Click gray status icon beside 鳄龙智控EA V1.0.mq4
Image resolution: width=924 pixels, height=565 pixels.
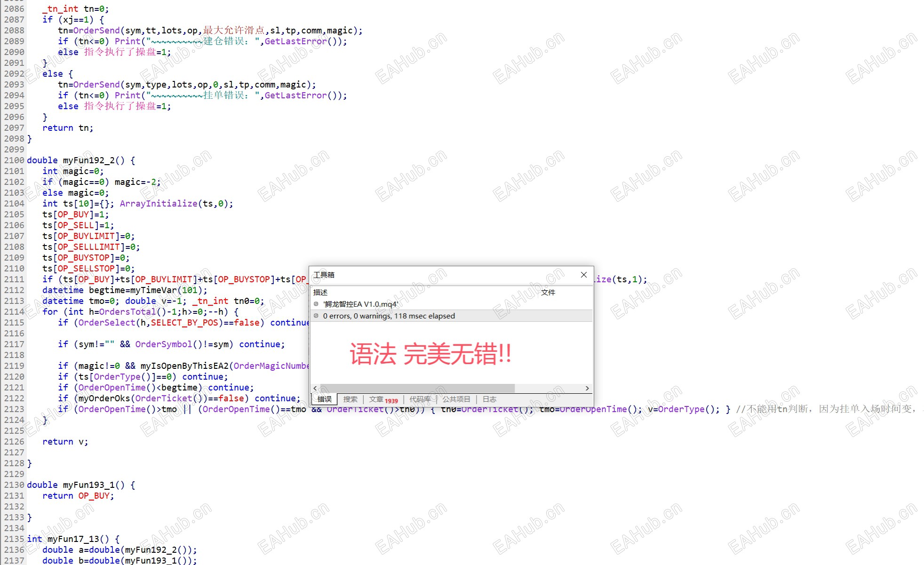(316, 304)
